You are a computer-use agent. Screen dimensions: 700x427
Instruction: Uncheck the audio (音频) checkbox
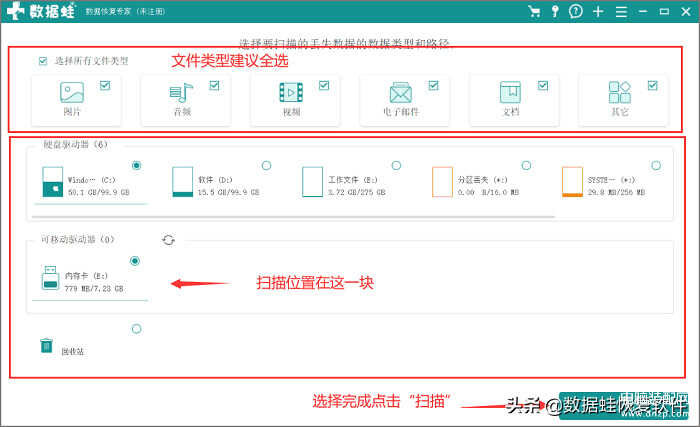[x=214, y=85]
